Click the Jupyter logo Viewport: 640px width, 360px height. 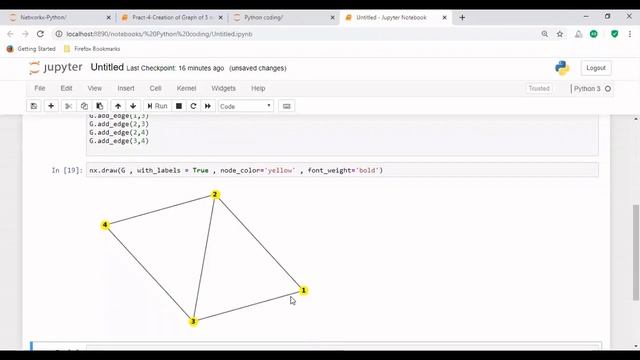[56, 67]
